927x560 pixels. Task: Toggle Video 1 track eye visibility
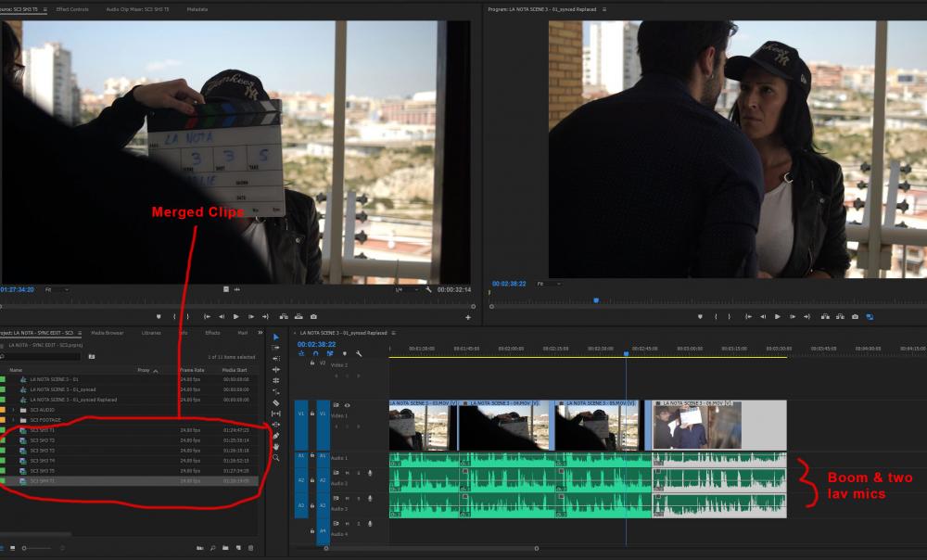[348, 405]
